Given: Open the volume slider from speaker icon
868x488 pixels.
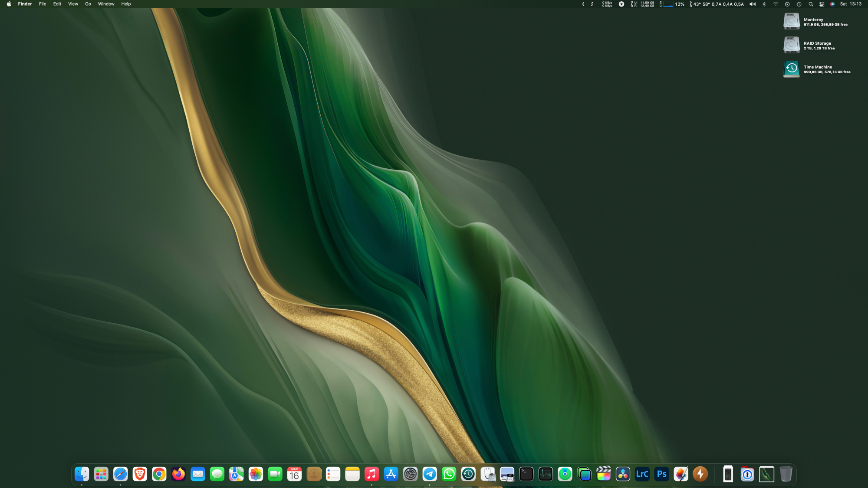Looking at the screenshot, I should point(753,4).
